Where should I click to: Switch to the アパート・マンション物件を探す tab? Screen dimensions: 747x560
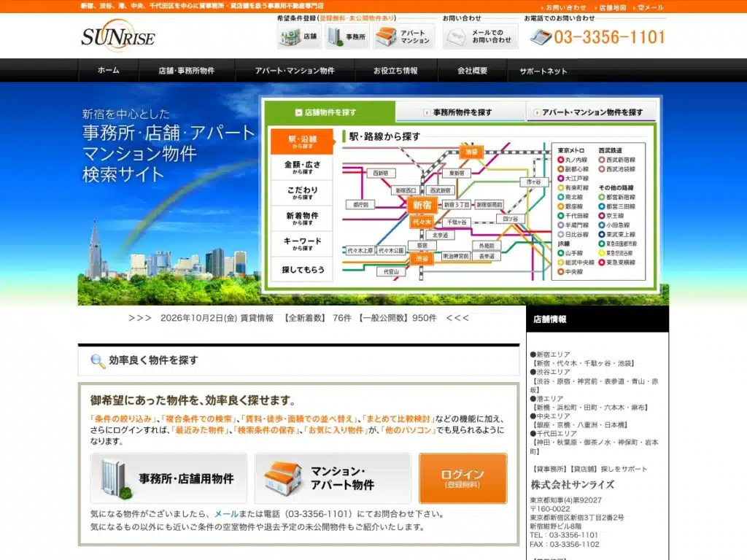(591, 112)
